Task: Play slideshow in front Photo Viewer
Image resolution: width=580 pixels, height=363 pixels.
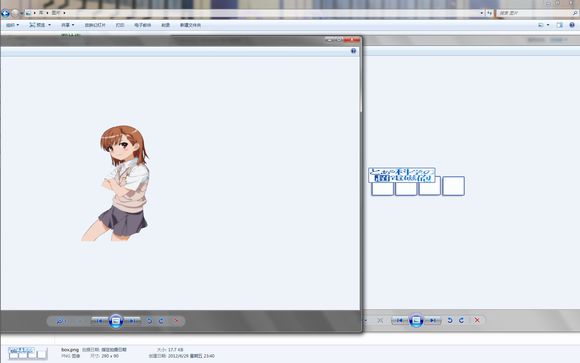Action: [x=116, y=321]
